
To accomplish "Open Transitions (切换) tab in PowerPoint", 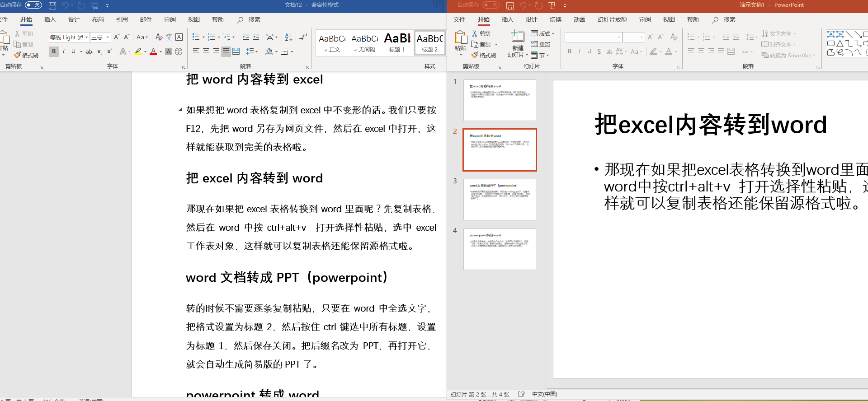I will click(x=556, y=19).
